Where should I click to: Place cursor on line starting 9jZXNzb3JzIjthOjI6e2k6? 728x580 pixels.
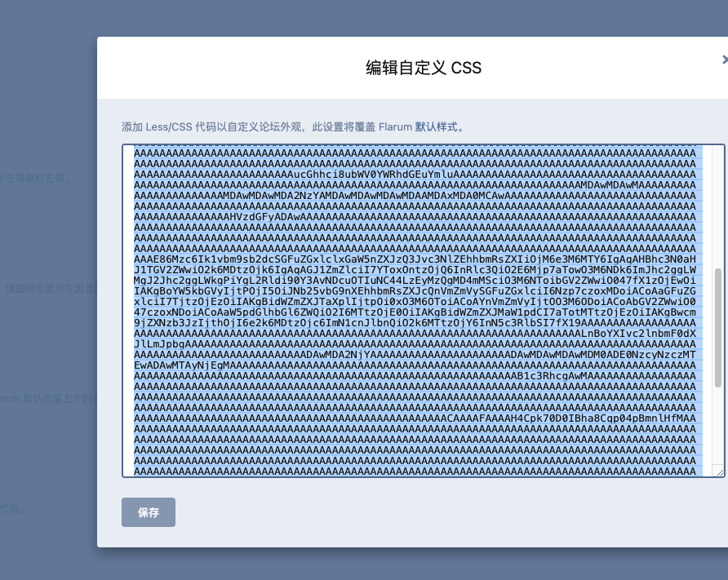pyautogui.click(x=415, y=323)
